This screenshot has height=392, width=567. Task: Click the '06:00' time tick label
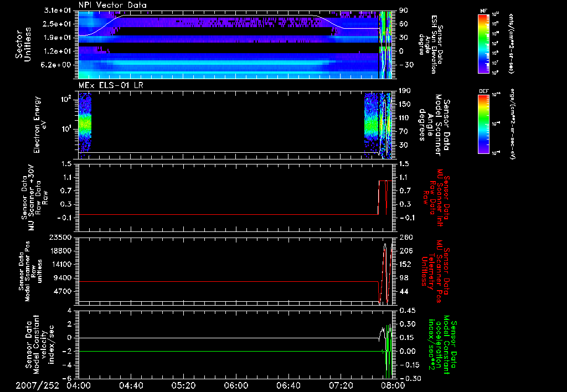(236, 385)
